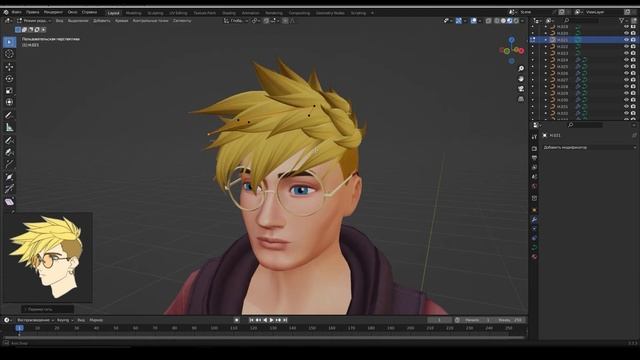Switch viewport to solid shading
This screenshot has height=360, width=640.
503,21
